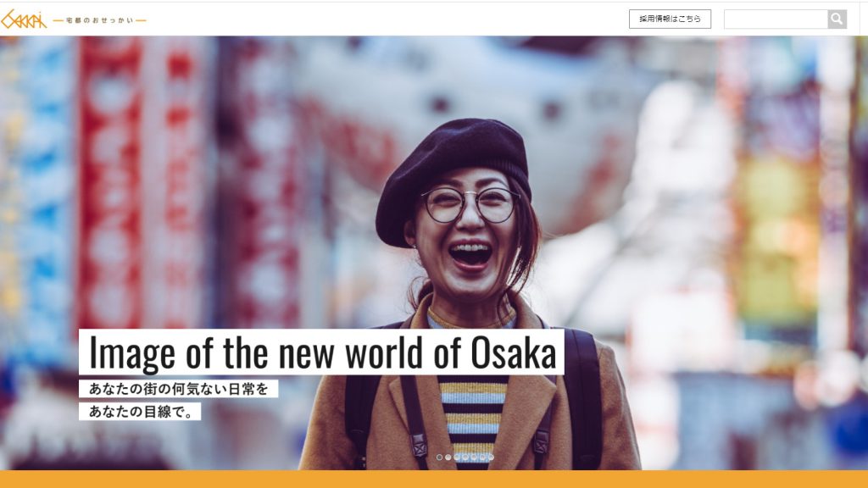Click the caption あなたの街の何気ない日常を
This screenshot has height=488, width=868.
[178, 388]
